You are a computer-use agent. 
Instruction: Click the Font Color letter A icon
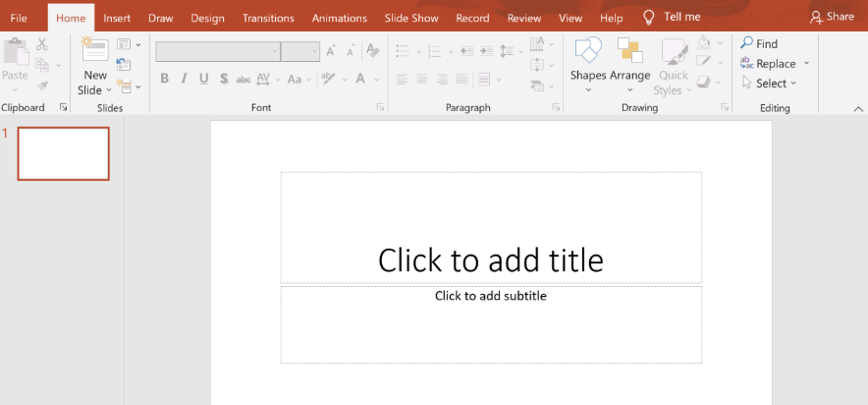361,79
